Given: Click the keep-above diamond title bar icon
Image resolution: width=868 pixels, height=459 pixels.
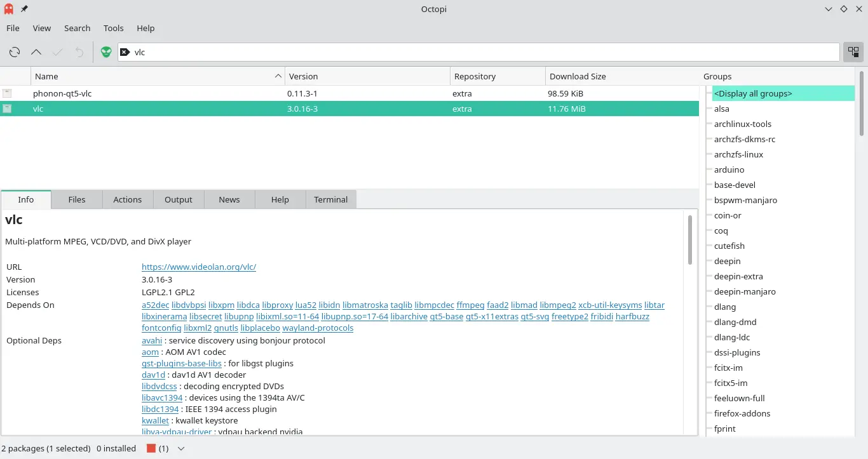Looking at the screenshot, I should (x=844, y=9).
